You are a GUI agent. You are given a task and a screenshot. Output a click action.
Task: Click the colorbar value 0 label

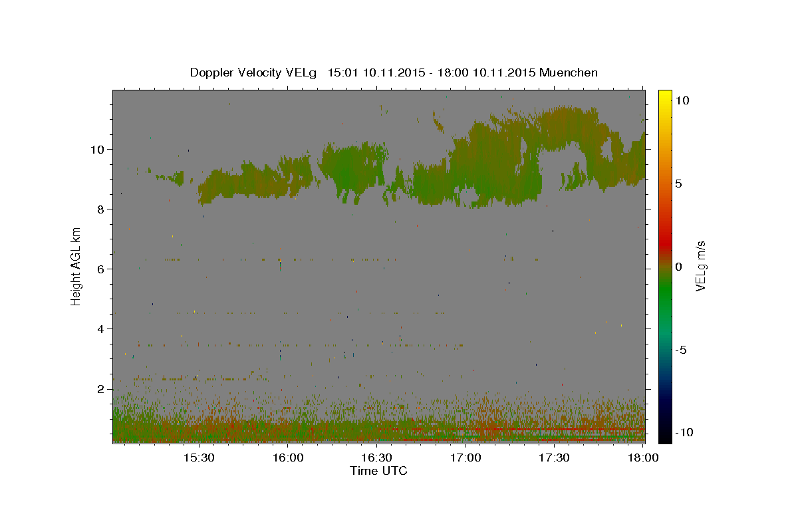(x=679, y=267)
